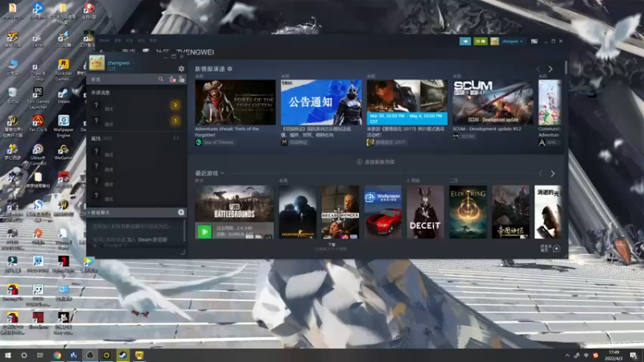Viewport: 644px width, 362px height.
Task: Click the group chat create plus icon
Action: (181, 212)
